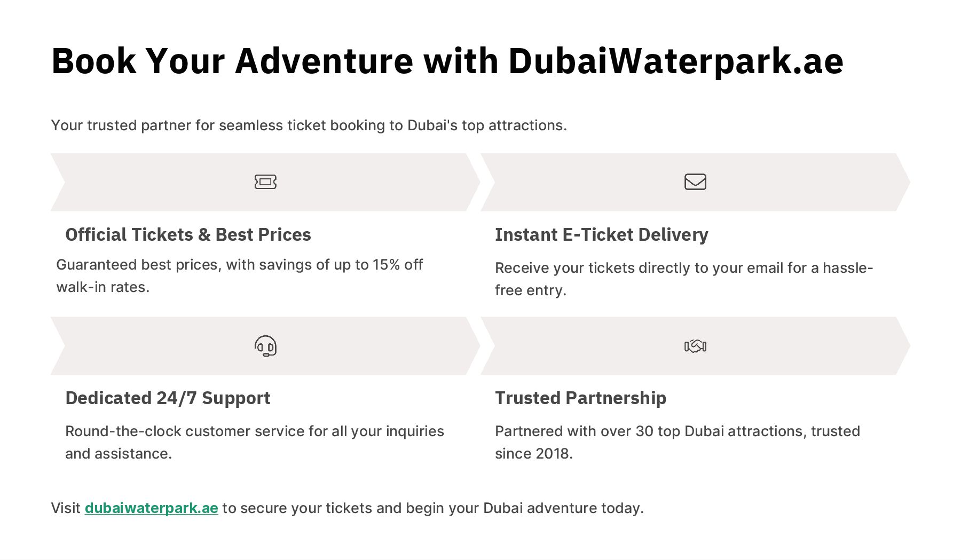
Task: Select the Instant E-Ticket Delivery heading
Action: 601,235
